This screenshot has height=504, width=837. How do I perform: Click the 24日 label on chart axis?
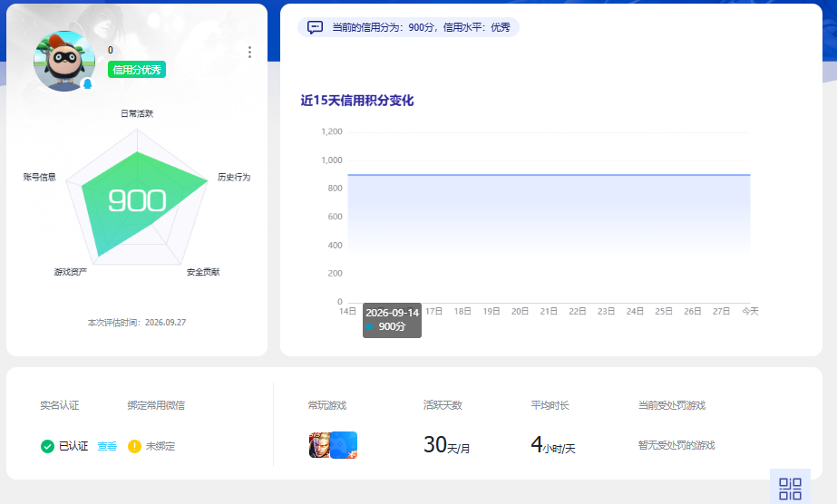pos(635,311)
